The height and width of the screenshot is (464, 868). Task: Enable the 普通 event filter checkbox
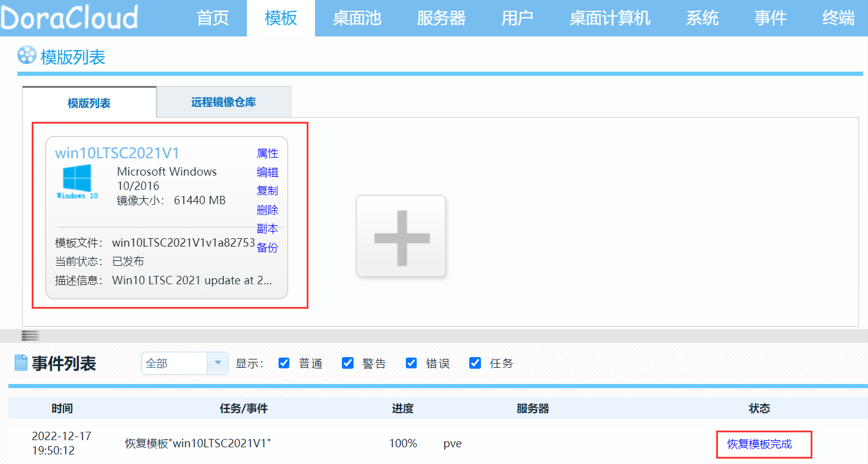pyautogui.click(x=284, y=362)
